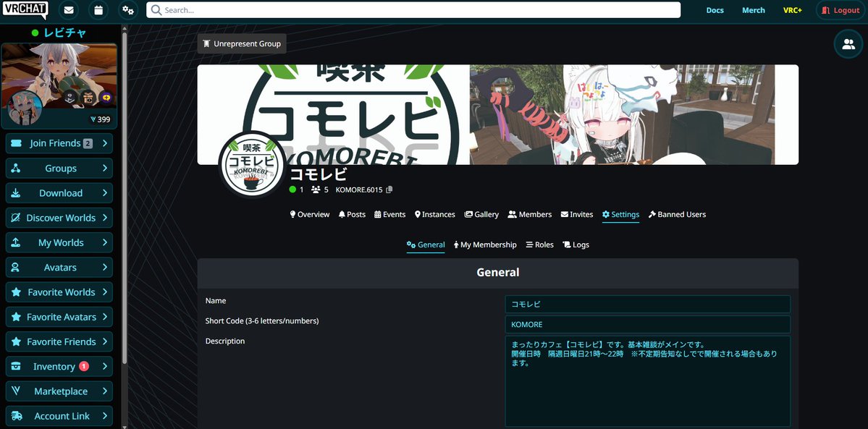Open Marketplace sidebar item
This screenshot has width=868, height=429.
(x=59, y=391)
